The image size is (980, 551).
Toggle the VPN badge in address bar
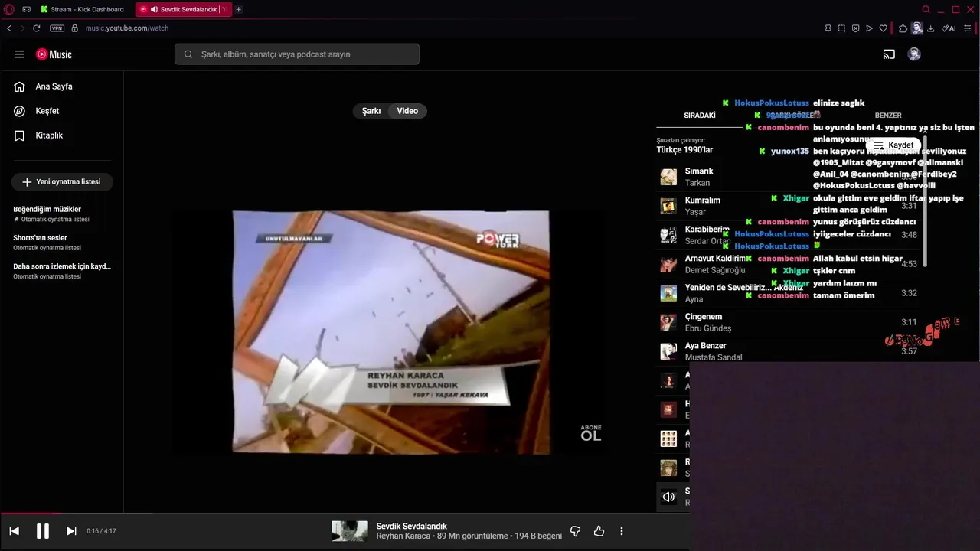pos(57,28)
